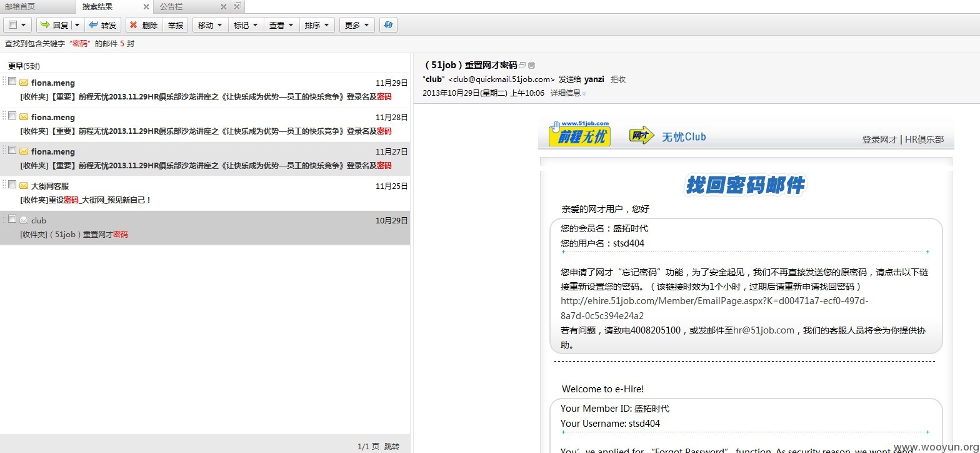
Task: Click envelope icon of 大街网客服 mail
Action: tap(24, 186)
